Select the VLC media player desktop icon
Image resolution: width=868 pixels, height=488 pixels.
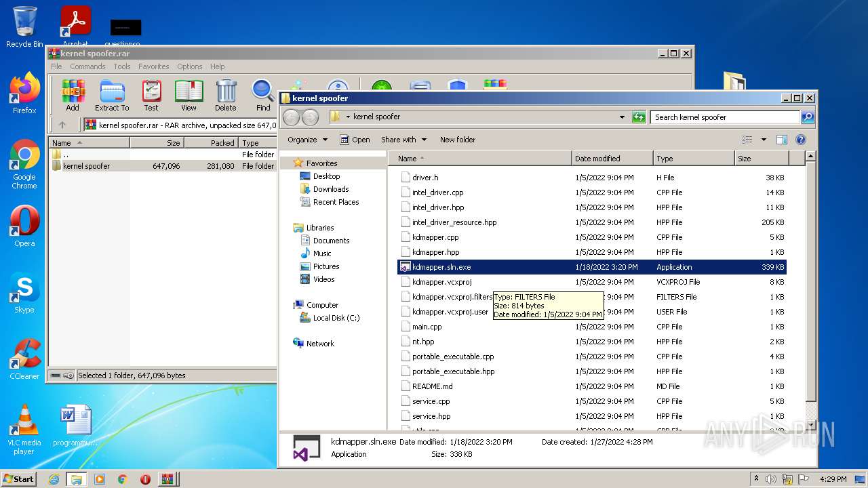pyautogui.click(x=24, y=430)
